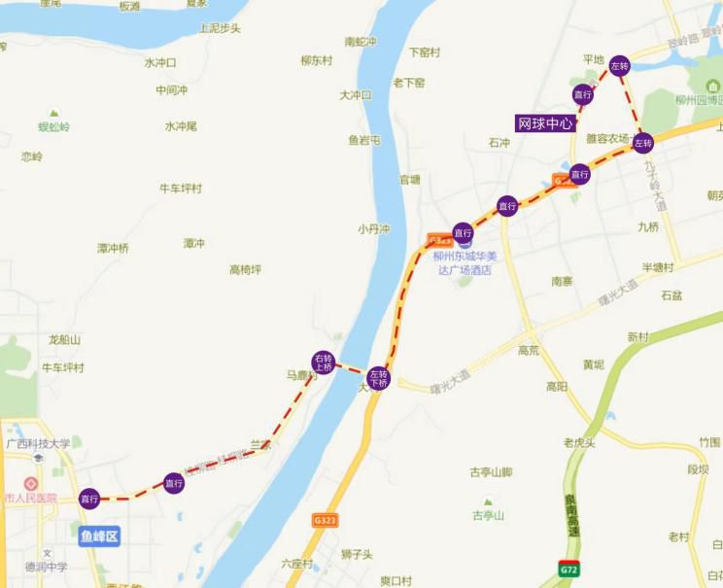Click the 古亭山 mountain icon
Screen dimensions: 723x588
tap(488, 502)
